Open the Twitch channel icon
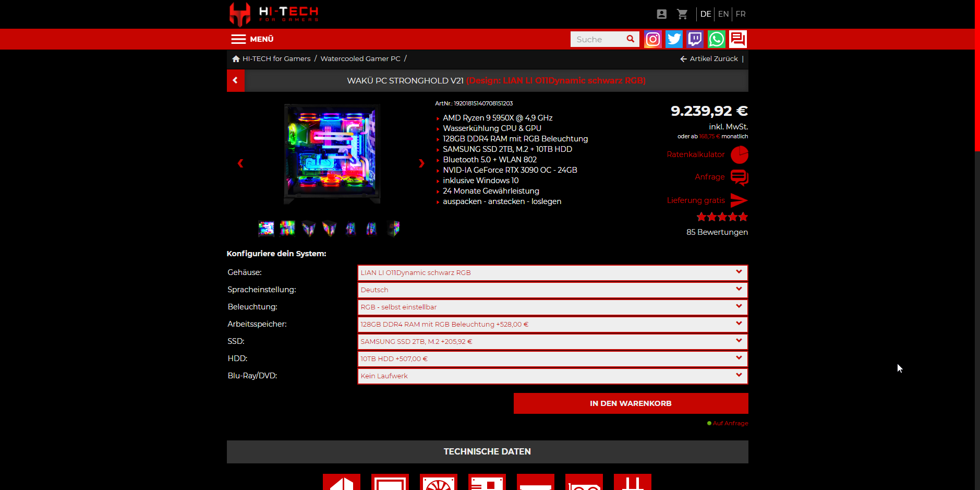The width and height of the screenshot is (980, 490). tap(695, 39)
